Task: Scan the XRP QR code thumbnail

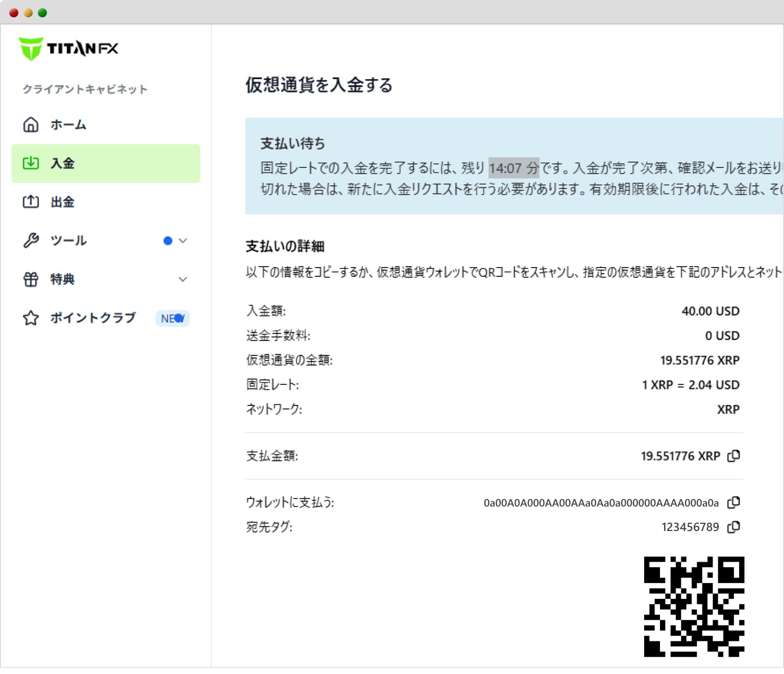Action: (x=695, y=608)
